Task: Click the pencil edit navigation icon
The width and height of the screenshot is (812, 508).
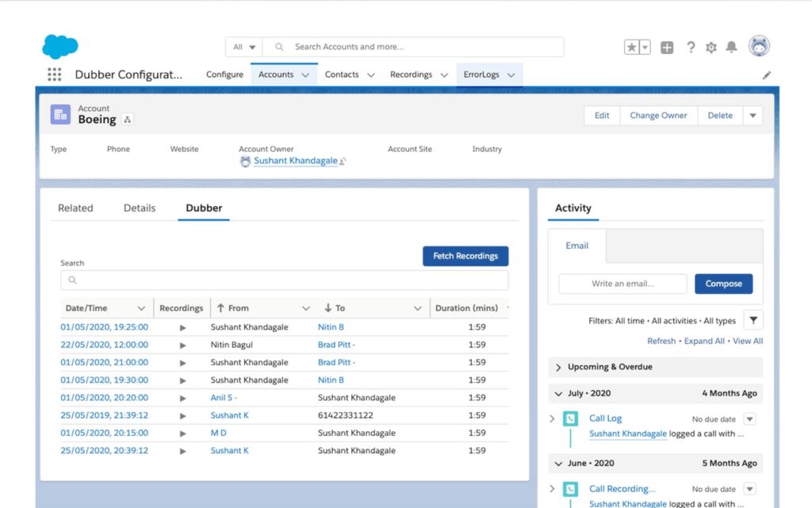Action: [x=767, y=75]
